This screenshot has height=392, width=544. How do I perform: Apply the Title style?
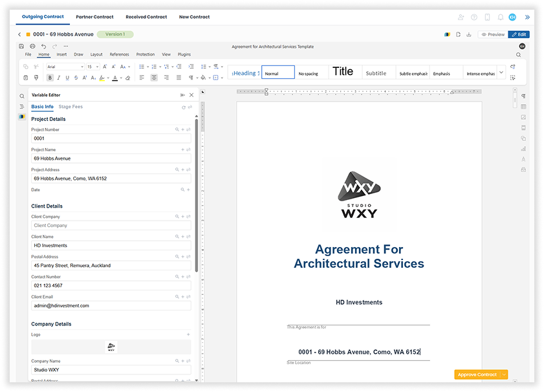pos(345,71)
